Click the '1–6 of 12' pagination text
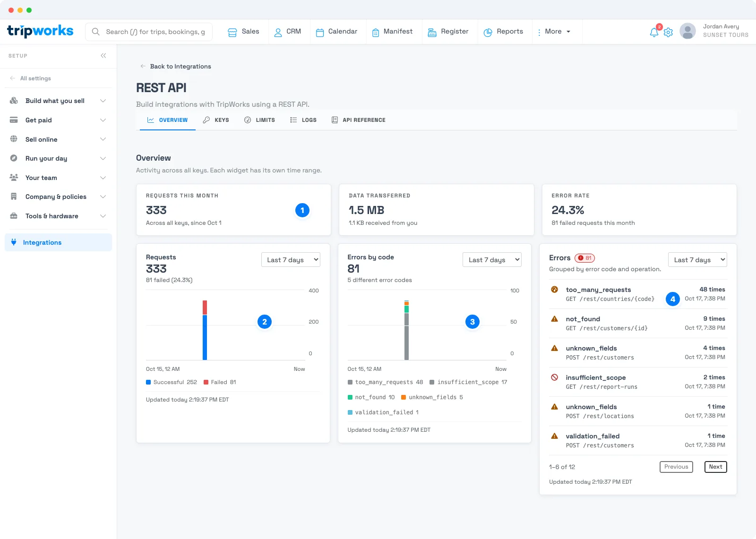Viewport: 756px width, 539px height. (562, 467)
